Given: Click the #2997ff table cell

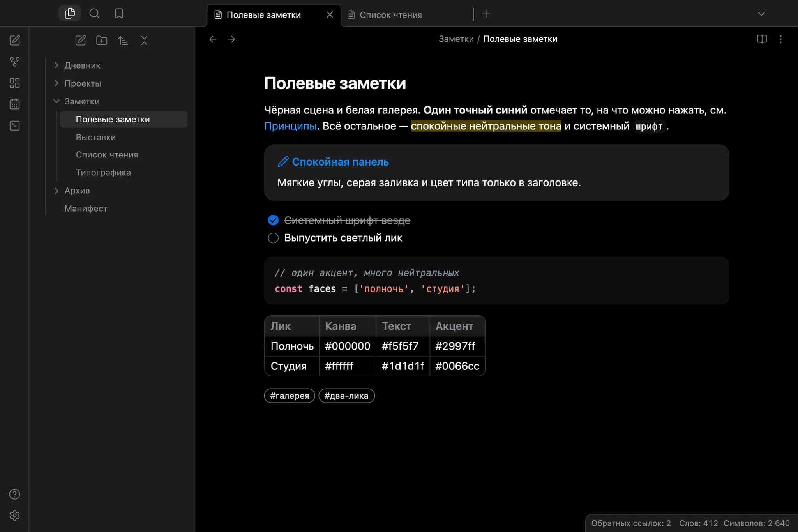Looking at the screenshot, I should [x=457, y=346].
